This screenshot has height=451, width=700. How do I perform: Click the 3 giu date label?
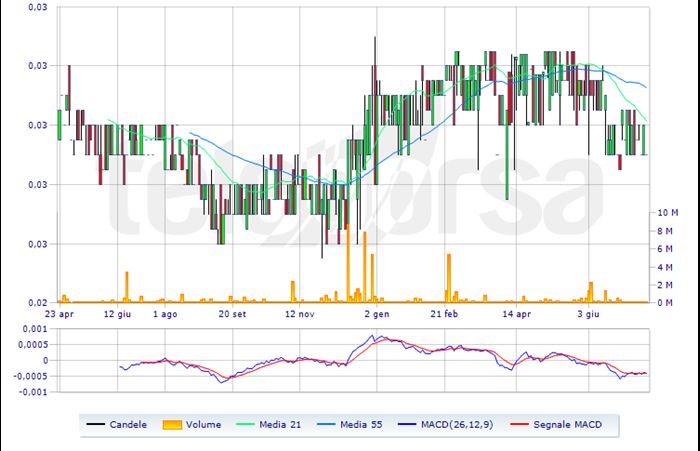[x=588, y=314]
